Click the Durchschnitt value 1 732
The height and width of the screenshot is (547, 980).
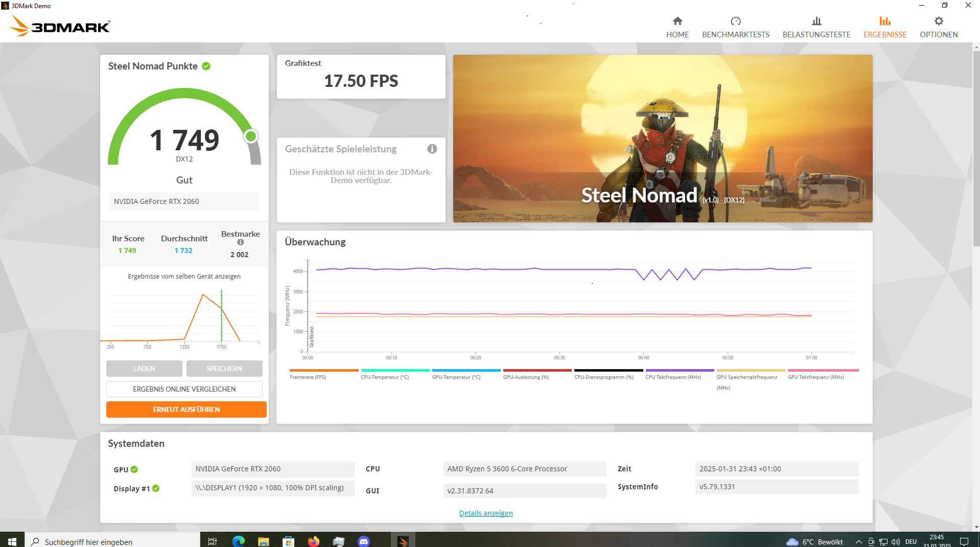(183, 250)
